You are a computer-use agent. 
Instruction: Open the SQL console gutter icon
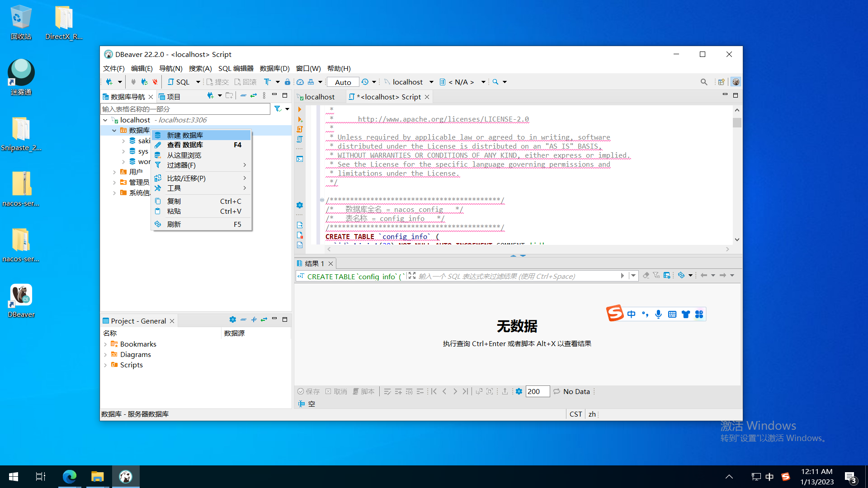300,159
